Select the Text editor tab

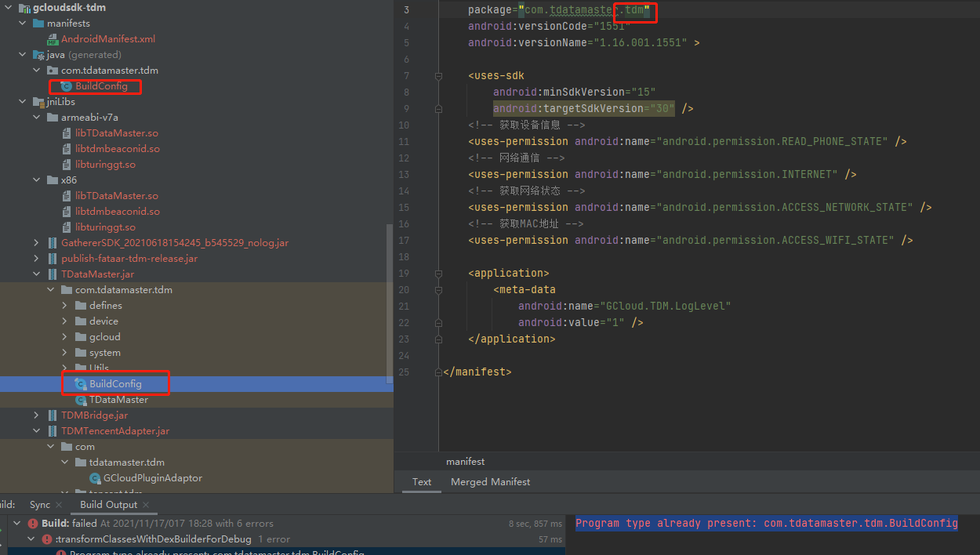coord(422,482)
